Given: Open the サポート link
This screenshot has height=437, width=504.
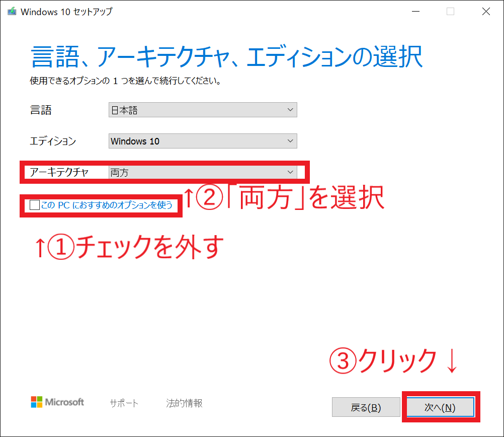Looking at the screenshot, I should (x=124, y=403).
